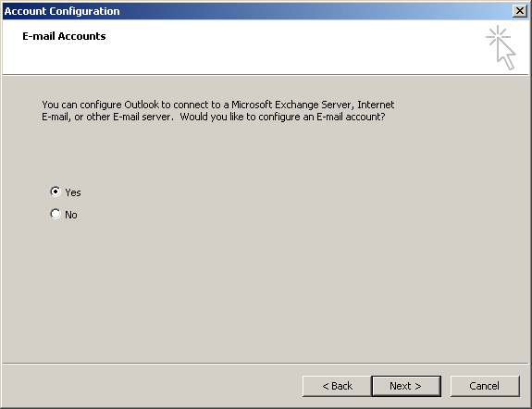
Task: Click the word Outlook in the description
Action: (x=142, y=105)
